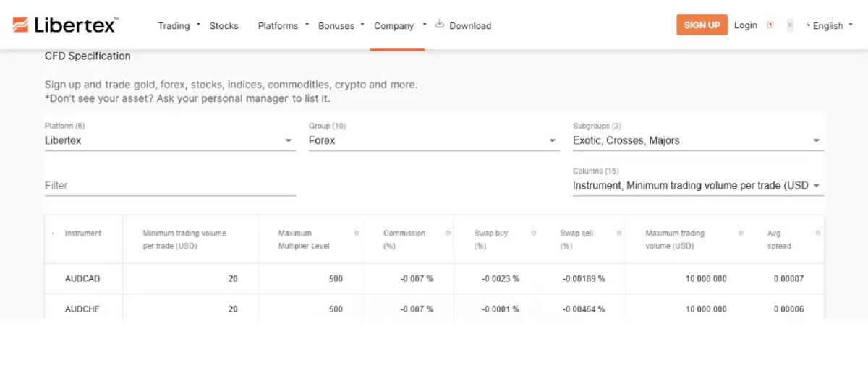Open the English language dropdown
868x381 pixels.
point(829,25)
